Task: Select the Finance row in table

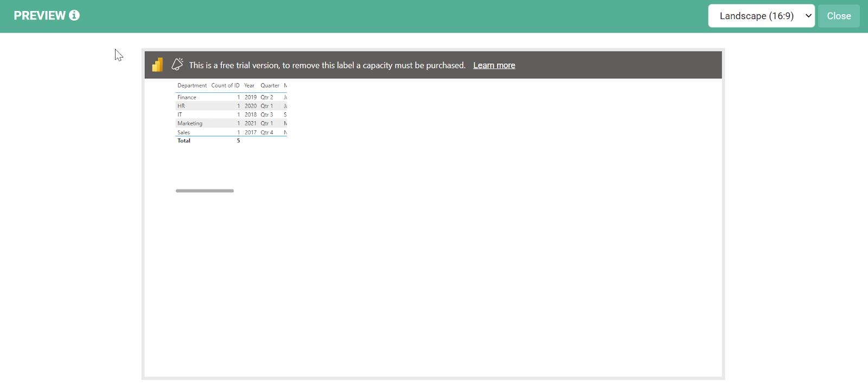Action: pyautogui.click(x=187, y=98)
